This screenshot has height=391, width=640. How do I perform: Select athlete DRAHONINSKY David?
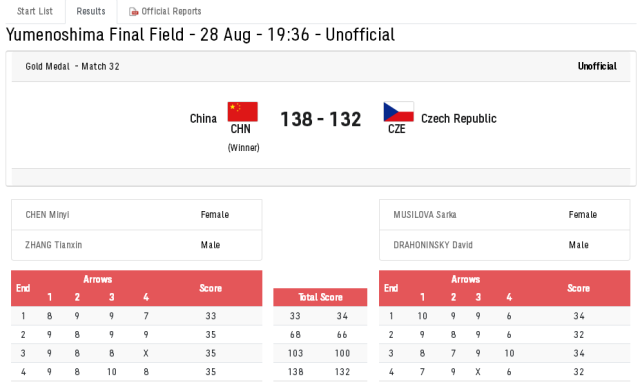433,245
